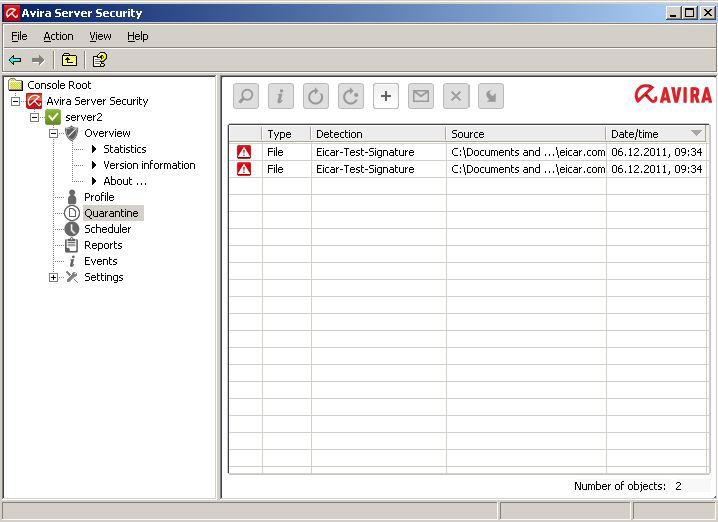Click the quarantine Properties info button
This screenshot has height=522, width=718.
(x=281, y=96)
